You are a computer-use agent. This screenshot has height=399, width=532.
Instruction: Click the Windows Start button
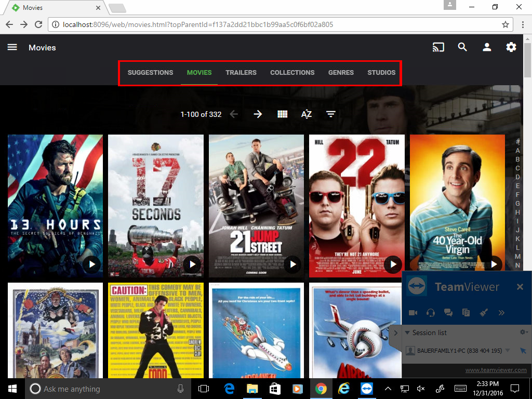(12, 389)
